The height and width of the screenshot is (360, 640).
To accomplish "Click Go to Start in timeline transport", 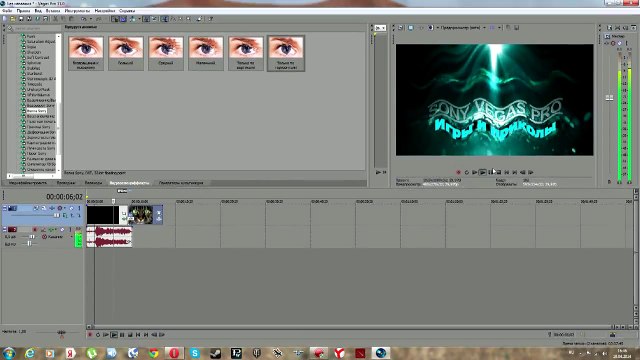I will (x=138, y=335).
